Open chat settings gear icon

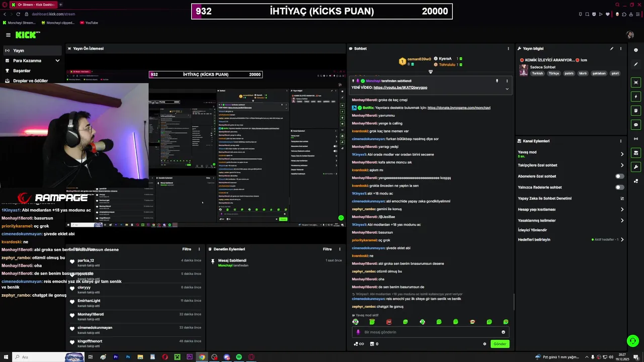tap(485, 344)
